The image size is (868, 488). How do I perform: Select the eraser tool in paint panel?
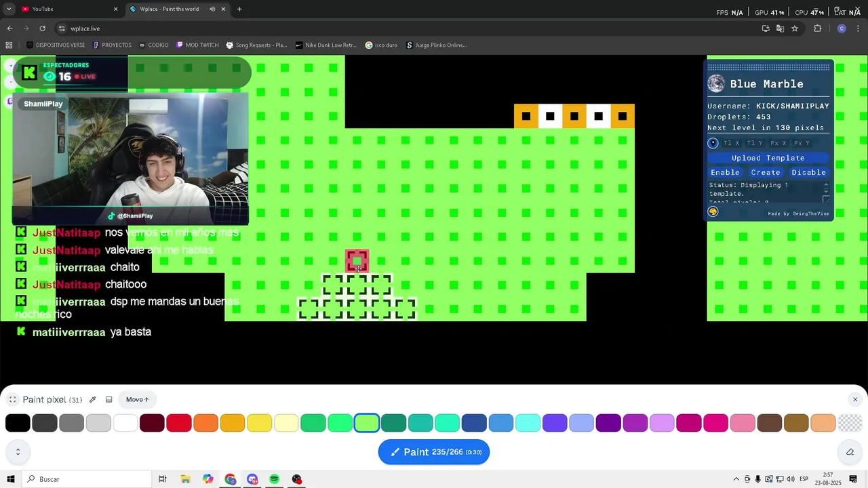point(850,452)
